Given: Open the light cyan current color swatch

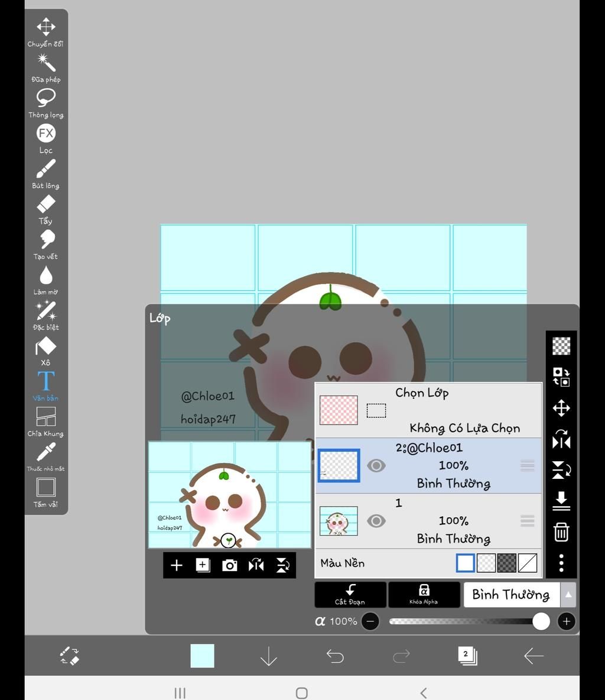Looking at the screenshot, I should (202, 656).
